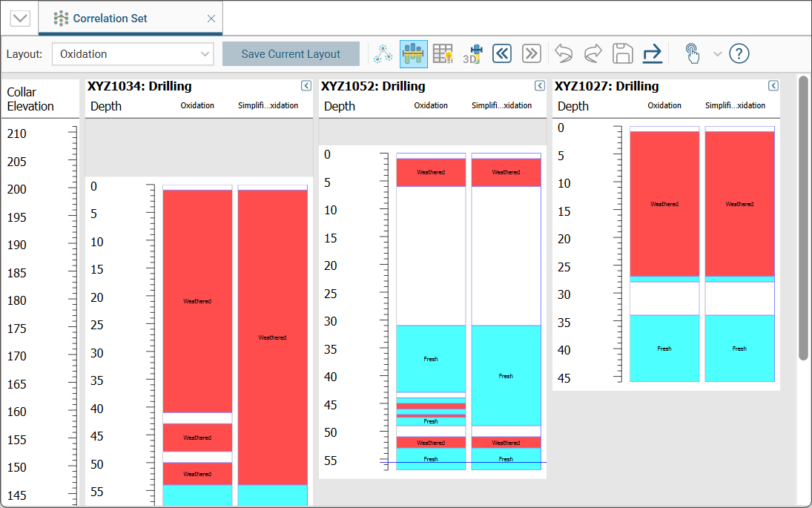Collapse the XYZ1052 drilling column

[539, 86]
